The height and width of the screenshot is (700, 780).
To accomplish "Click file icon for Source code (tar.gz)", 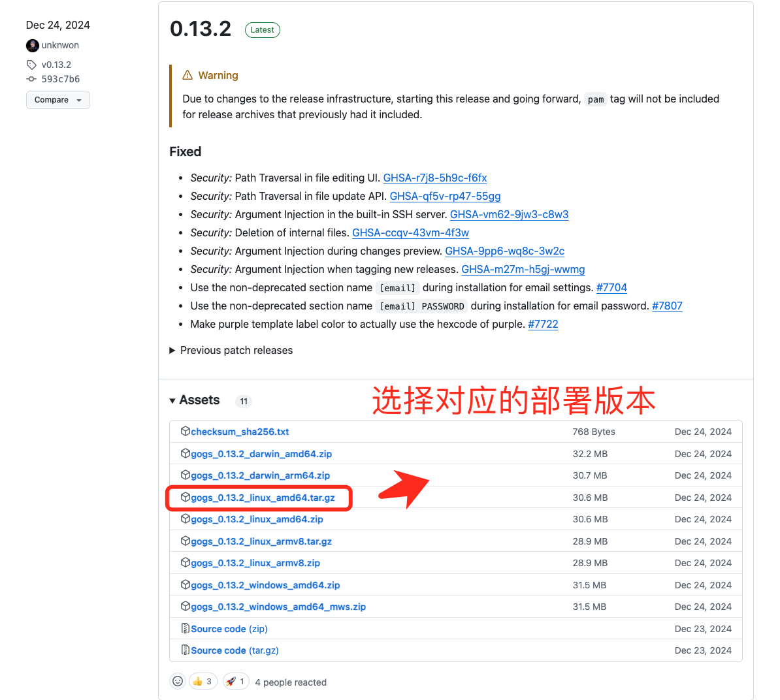I will tap(185, 650).
